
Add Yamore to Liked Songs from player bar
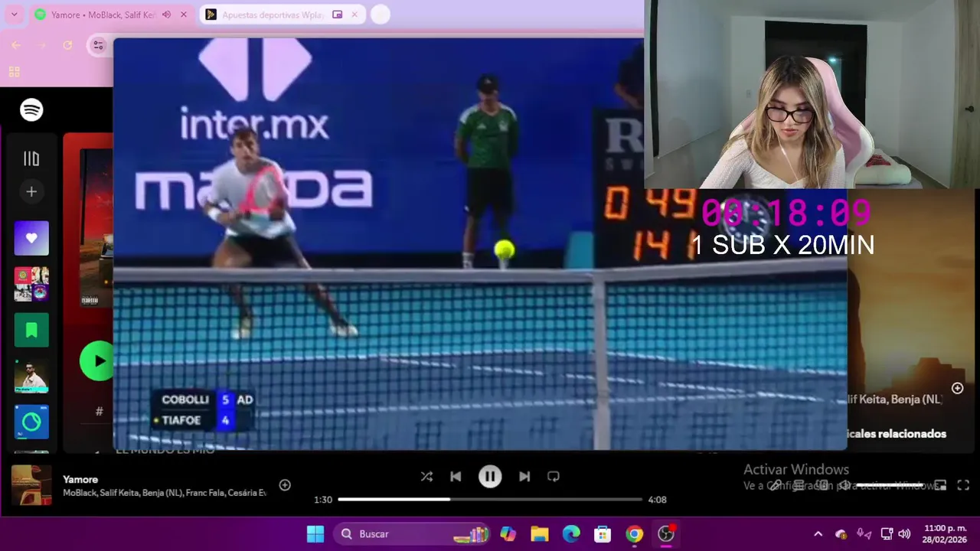tap(285, 485)
